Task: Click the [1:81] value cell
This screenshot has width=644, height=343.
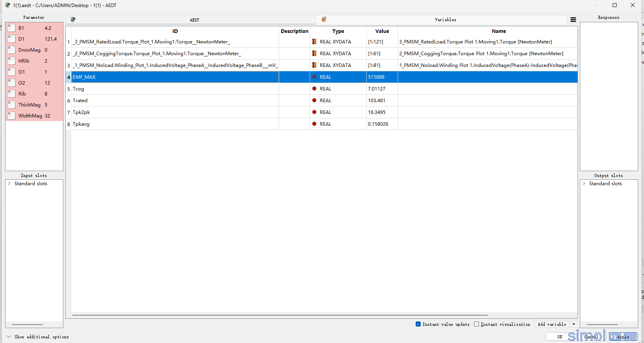Action: click(x=382, y=65)
